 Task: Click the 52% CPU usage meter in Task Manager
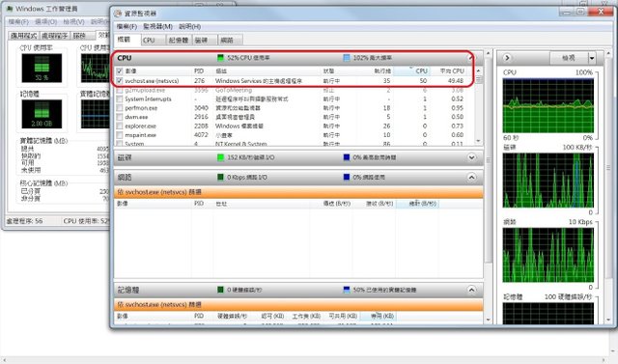pyautogui.click(x=42, y=68)
